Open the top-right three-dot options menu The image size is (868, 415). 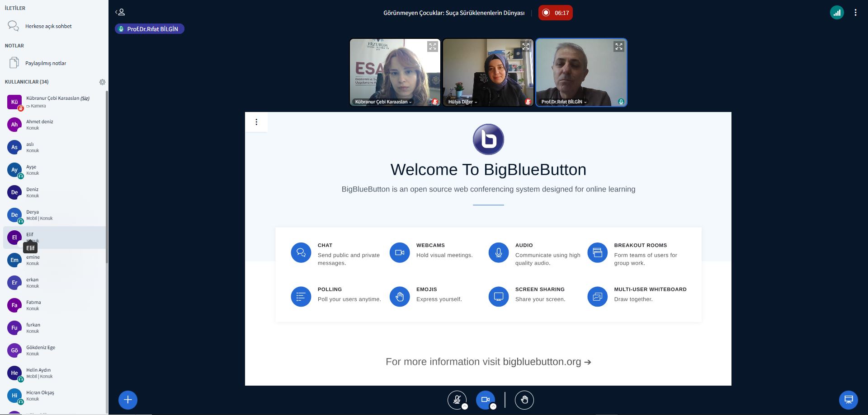[855, 13]
